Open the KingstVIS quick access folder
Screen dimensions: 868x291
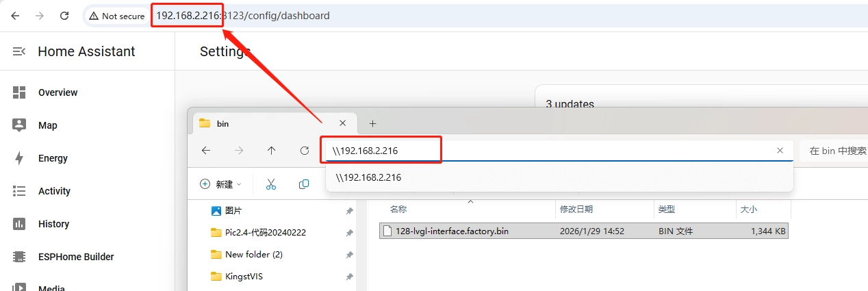click(244, 277)
